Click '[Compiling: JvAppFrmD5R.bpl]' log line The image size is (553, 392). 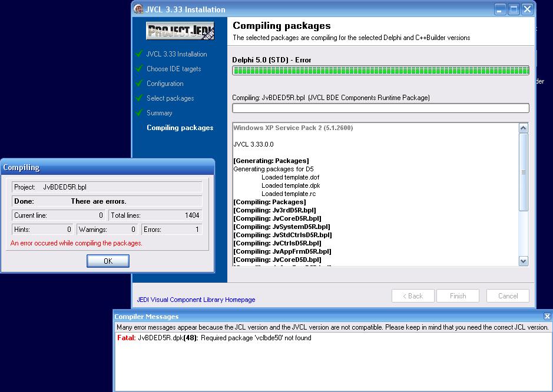[282, 251]
